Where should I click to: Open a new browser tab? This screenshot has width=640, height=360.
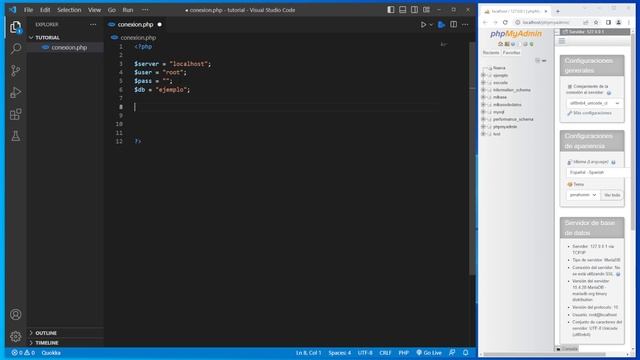pos(558,11)
